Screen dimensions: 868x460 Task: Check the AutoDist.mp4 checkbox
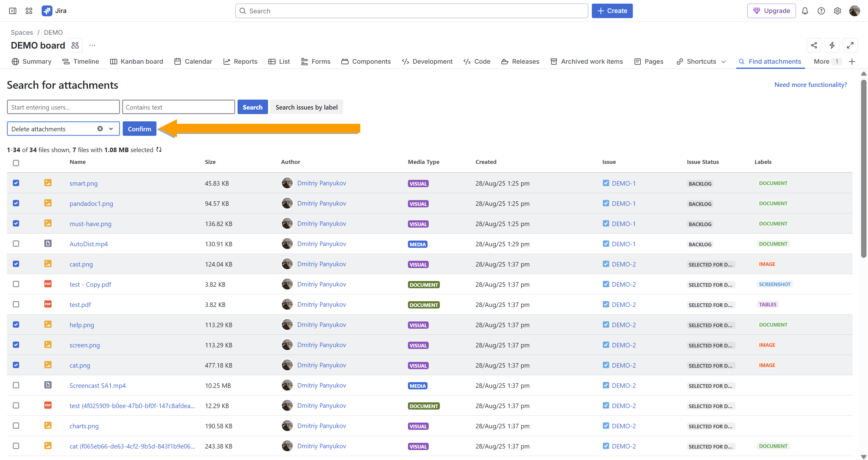tap(16, 244)
